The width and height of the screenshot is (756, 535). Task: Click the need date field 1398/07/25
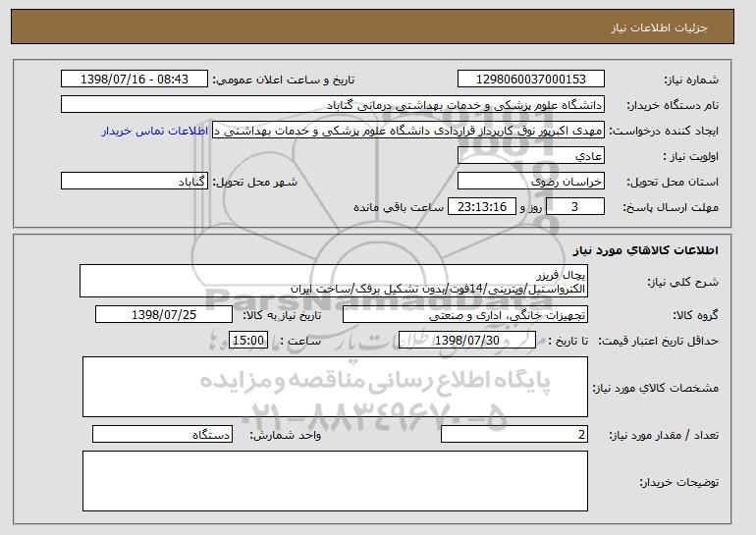(x=164, y=315)
